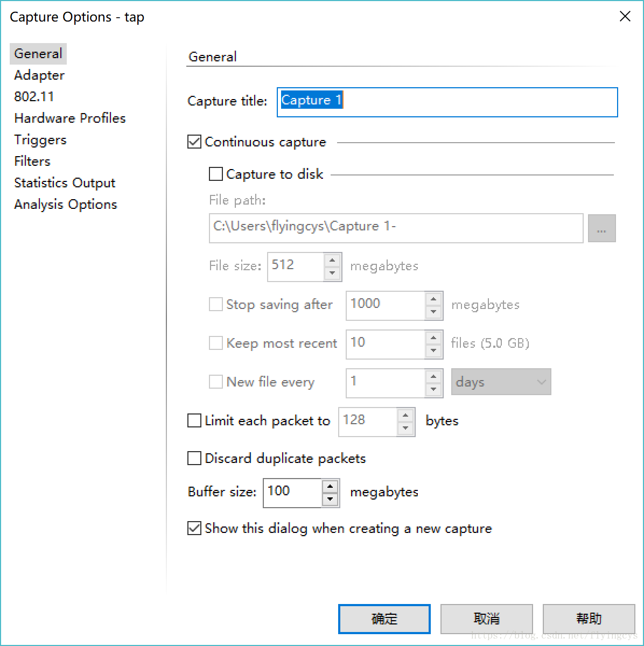
Task: Enable Discard duplicate packets
Action: click(194, 458)
